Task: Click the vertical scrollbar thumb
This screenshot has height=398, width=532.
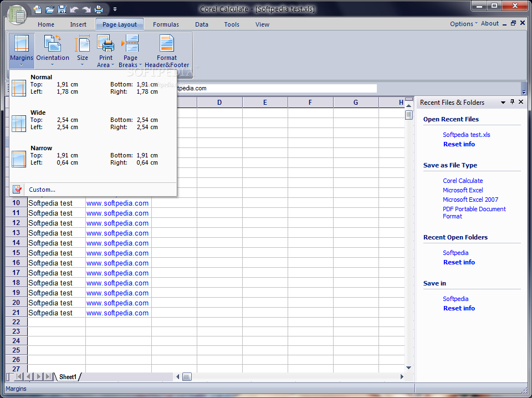Action: tap(408, 115)
